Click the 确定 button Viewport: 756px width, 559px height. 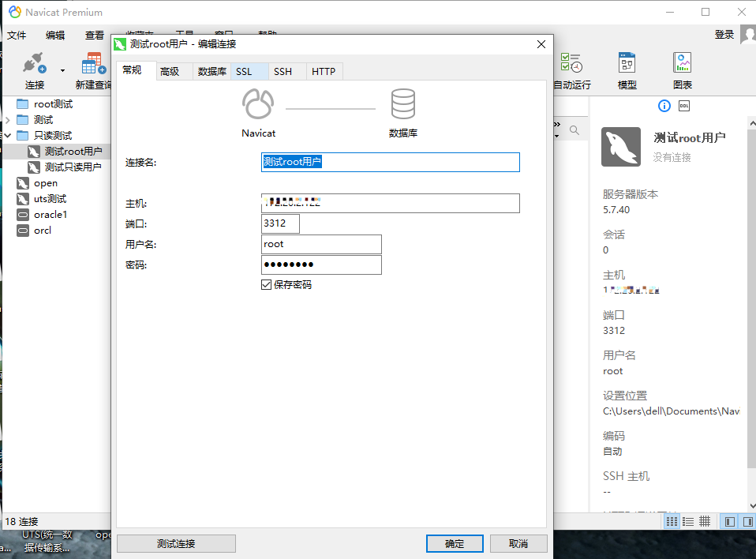click(455, 543)
